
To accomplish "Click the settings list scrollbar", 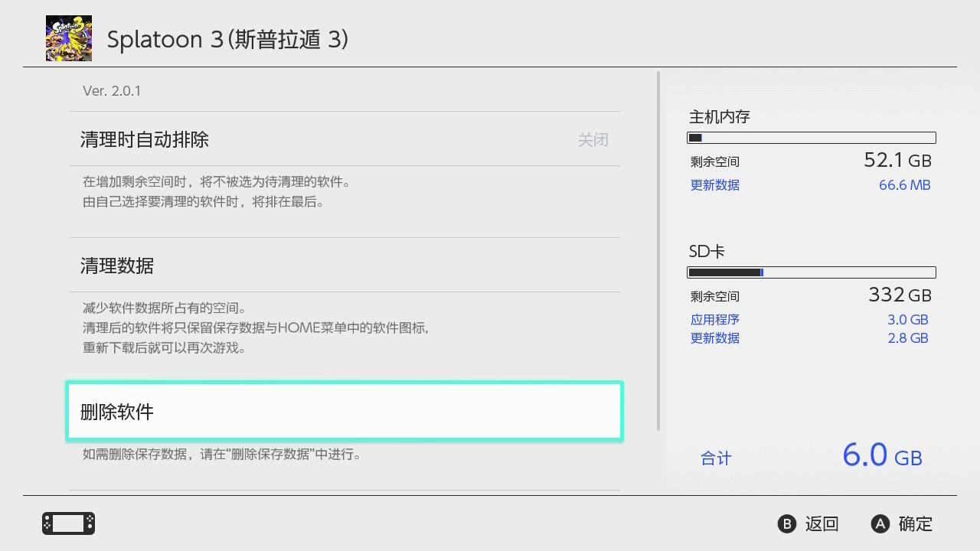I will click(658, 251).
